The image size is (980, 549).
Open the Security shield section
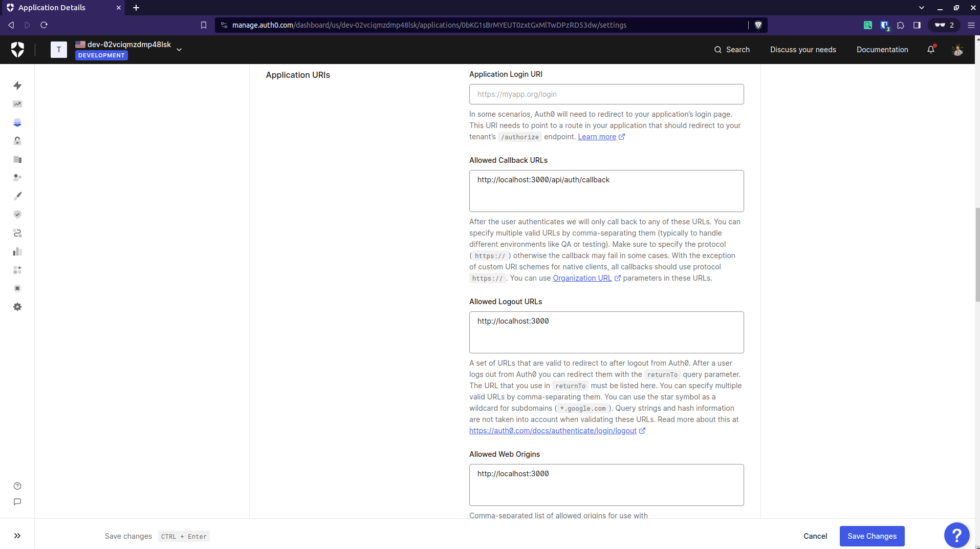tap(17, 215)
